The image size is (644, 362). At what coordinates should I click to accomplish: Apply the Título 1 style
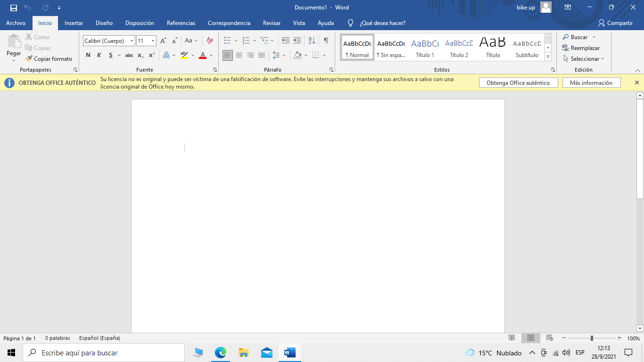(425, 47)
